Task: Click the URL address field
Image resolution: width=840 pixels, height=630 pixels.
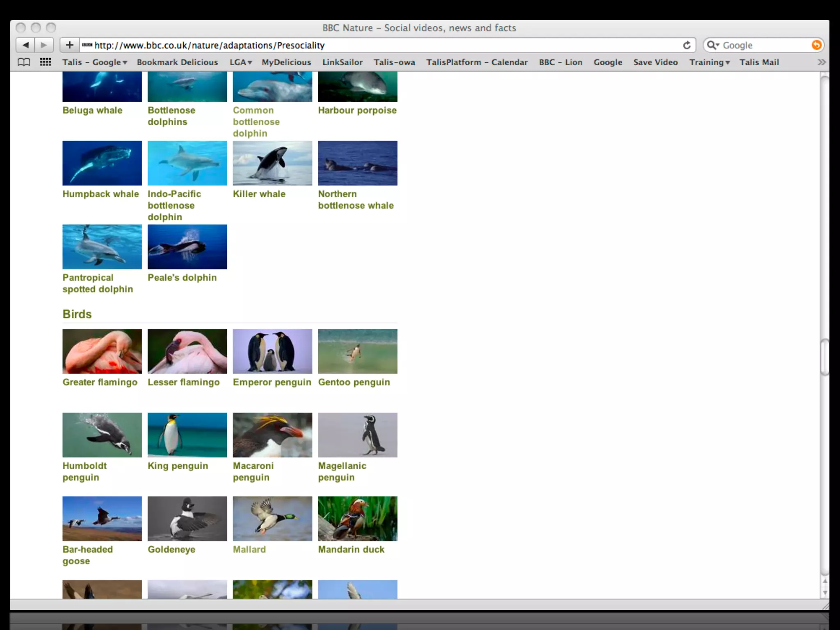Action: tap(369, 45)
